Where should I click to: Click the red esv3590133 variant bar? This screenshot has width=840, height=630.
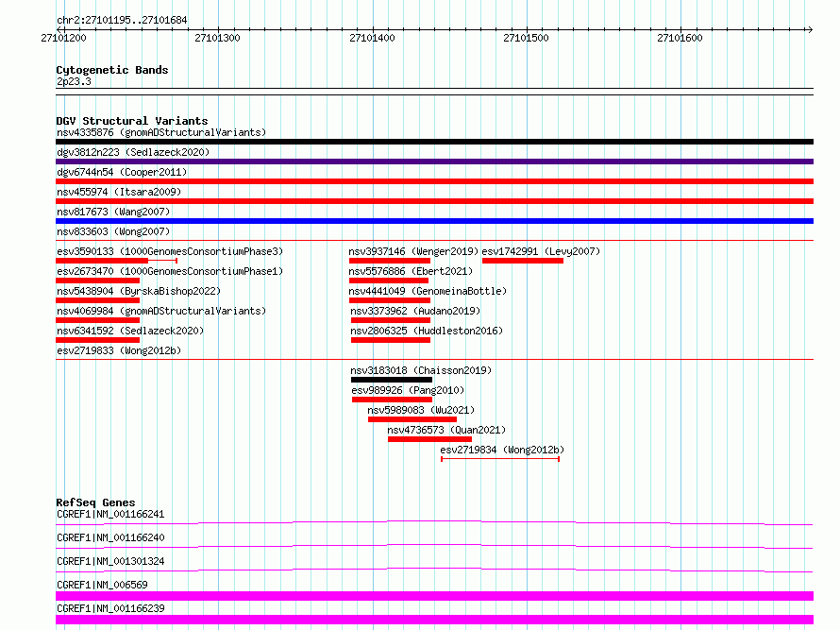coord(102,261)
